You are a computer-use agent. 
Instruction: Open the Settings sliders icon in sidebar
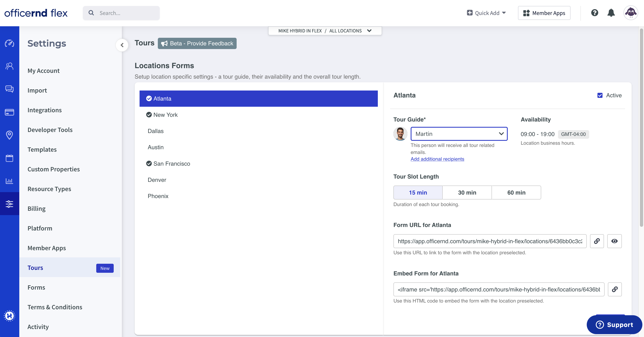pyautogui.click(x=9, y=204)
